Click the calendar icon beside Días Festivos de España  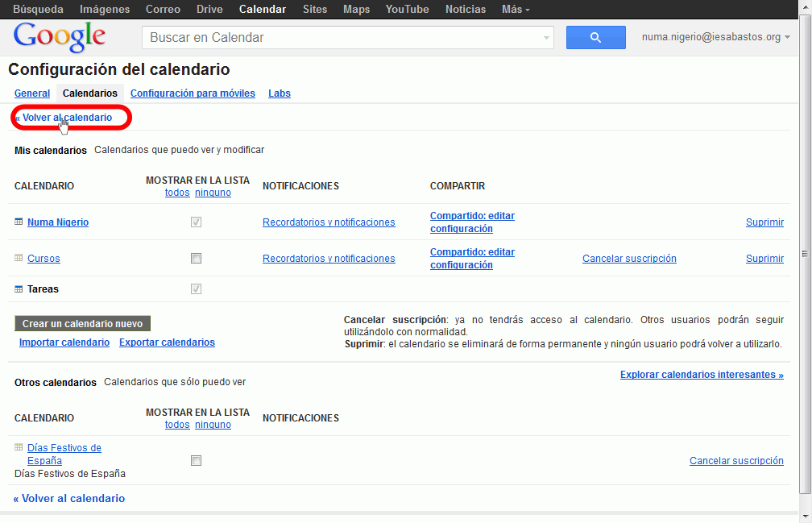(x=19, y=447)
